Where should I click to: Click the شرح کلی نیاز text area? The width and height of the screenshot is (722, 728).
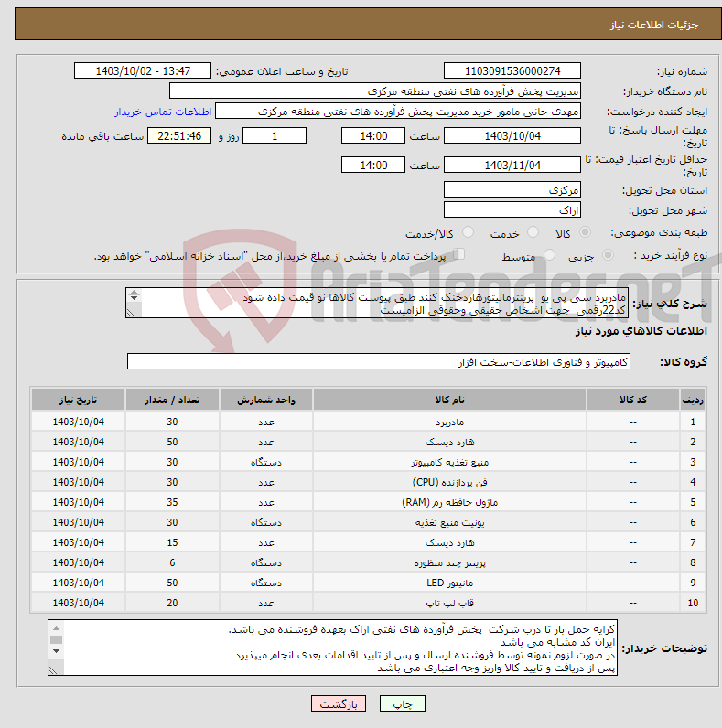(x=377, y=303)
